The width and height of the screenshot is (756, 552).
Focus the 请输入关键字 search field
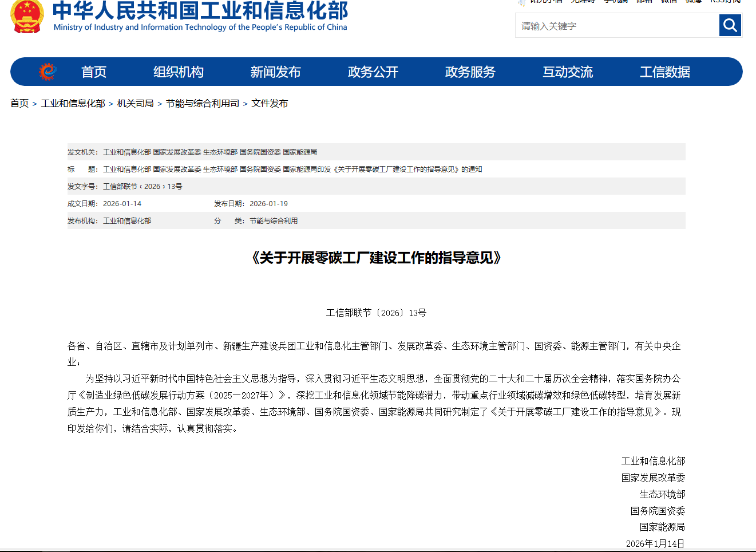click(x=617, y=26)
